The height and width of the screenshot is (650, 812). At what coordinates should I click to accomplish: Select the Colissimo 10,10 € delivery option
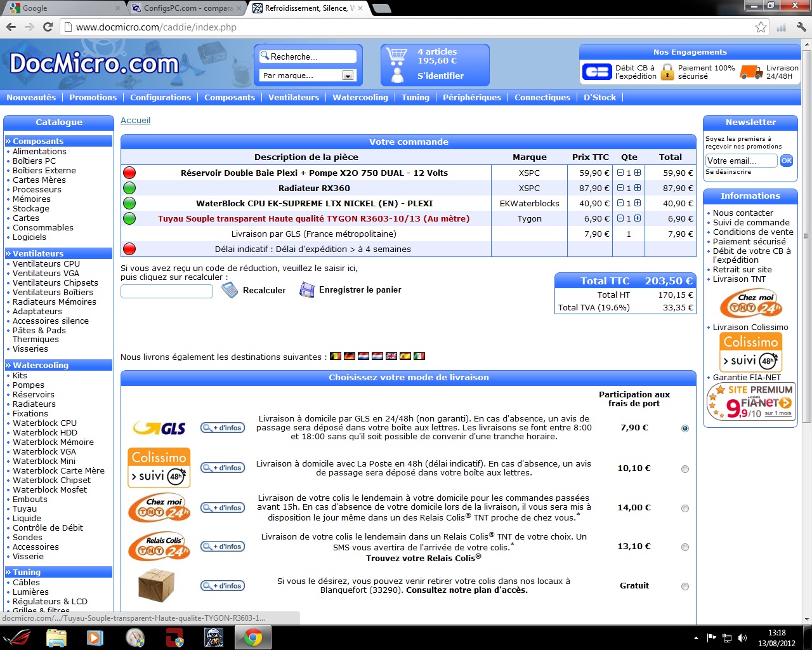point(684,469)
